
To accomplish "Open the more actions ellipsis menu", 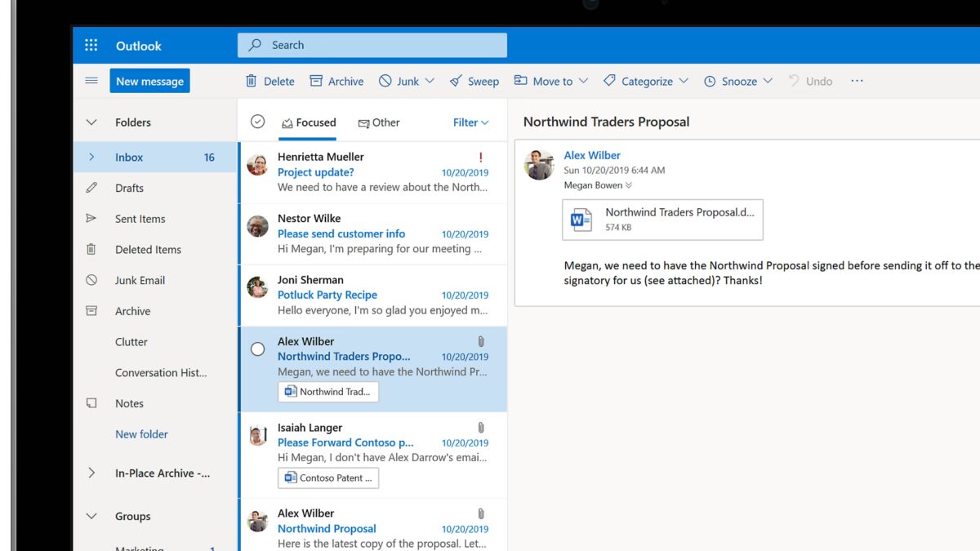I will pos(857,81).
